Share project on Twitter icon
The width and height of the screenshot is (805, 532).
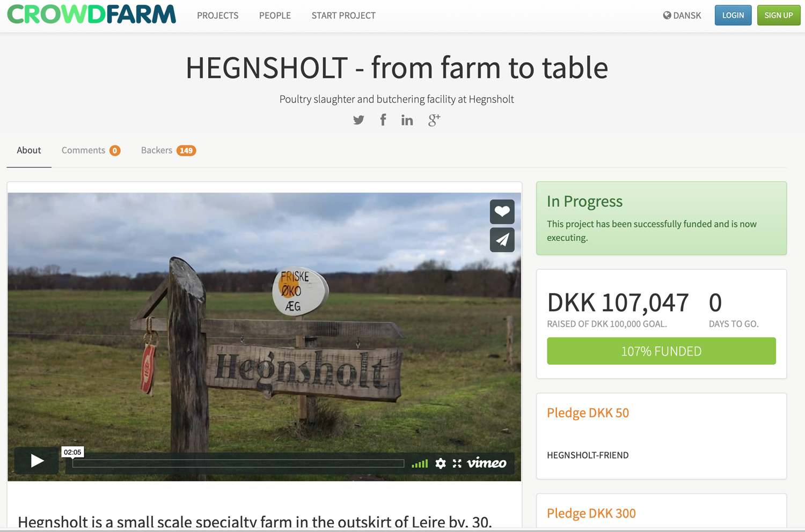point(358,120)
